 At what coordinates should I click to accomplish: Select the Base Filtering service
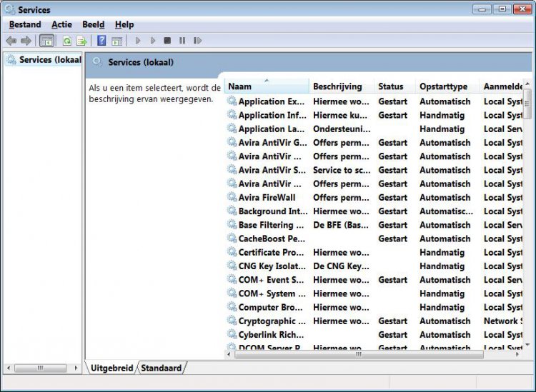[x=271, y=225]
